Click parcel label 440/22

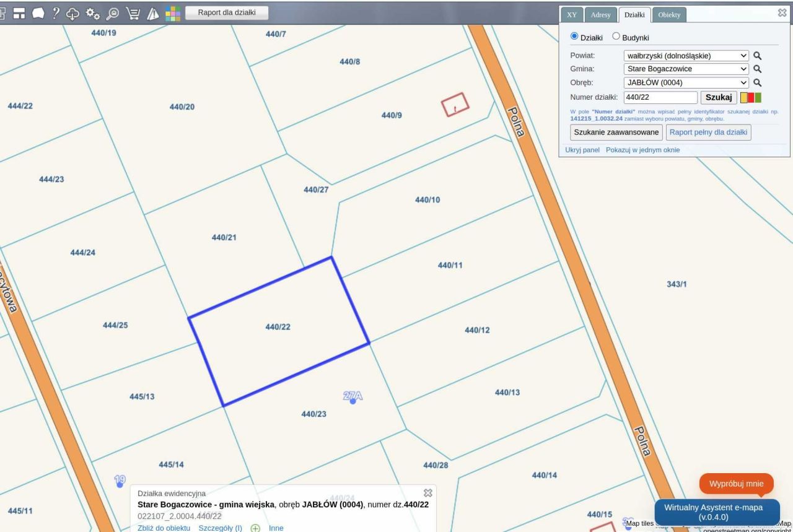click(278, 327)
